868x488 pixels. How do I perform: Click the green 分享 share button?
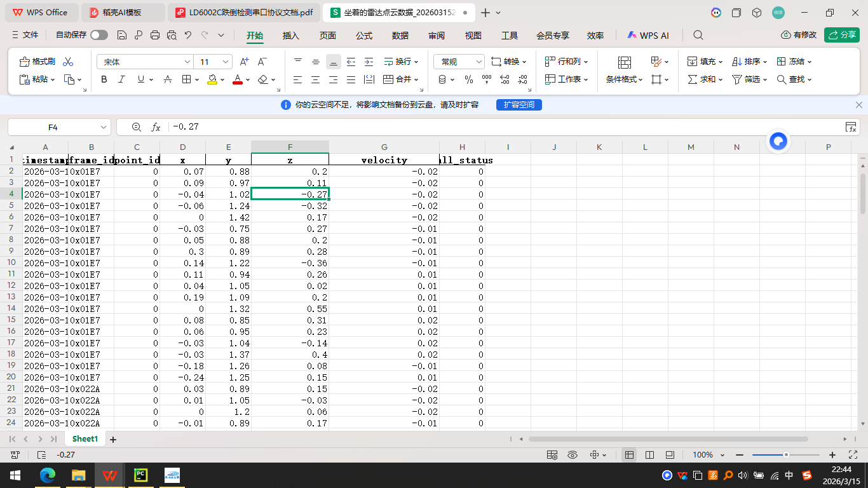(841, 35)
